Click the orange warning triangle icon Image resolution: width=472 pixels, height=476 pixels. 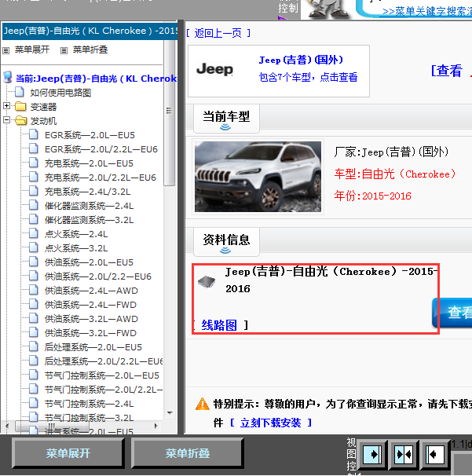pyautogui.click(x=202, y=404)
